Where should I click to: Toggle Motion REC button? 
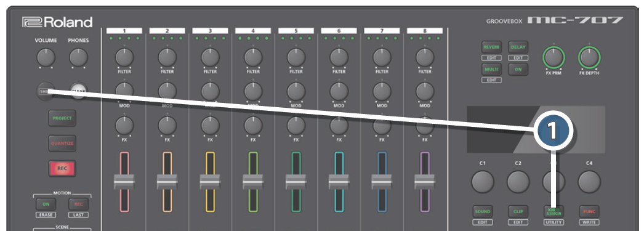[x=78, y=204]
